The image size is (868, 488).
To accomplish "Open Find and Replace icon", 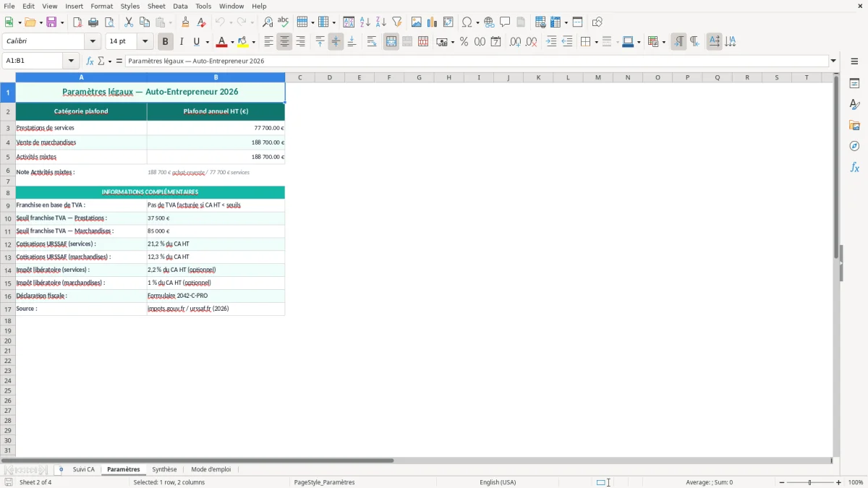I will 268,22.
